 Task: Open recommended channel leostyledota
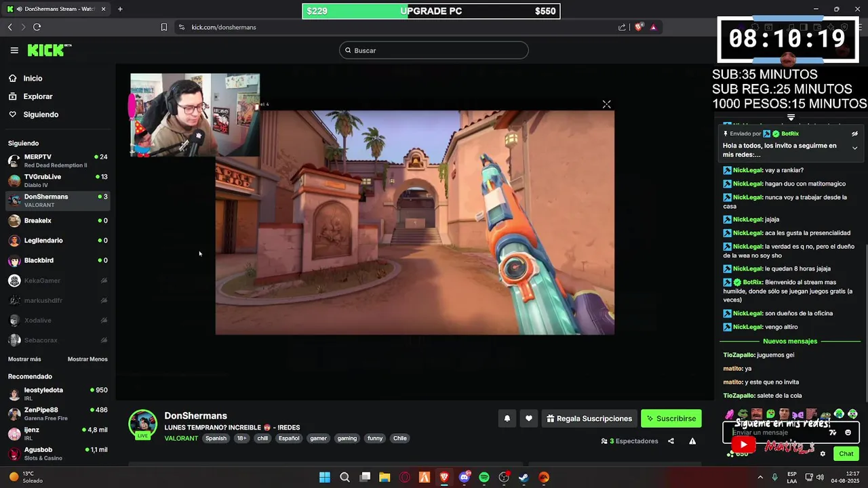(x=58, y=394)
